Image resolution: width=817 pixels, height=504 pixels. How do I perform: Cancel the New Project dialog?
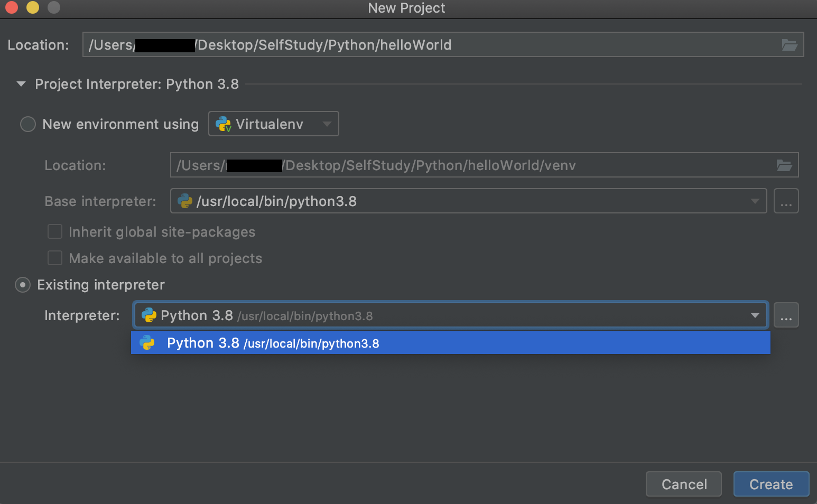coord(684,484)
